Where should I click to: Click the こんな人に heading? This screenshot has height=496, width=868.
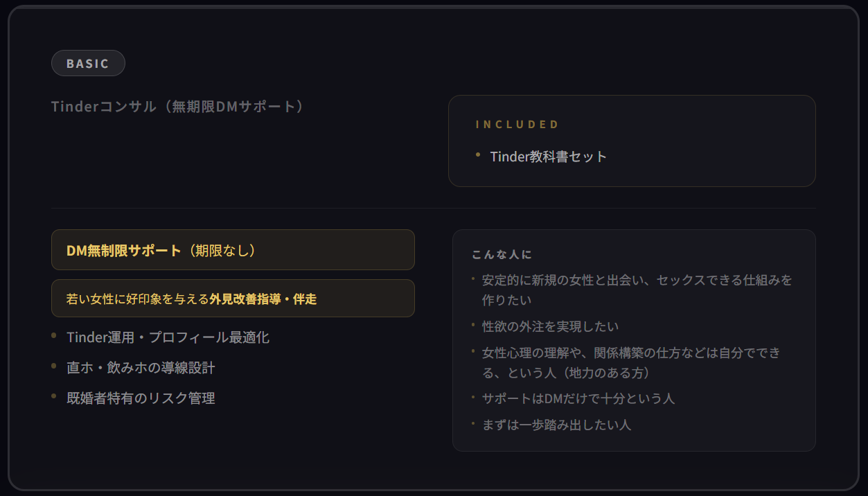[502, 254]
